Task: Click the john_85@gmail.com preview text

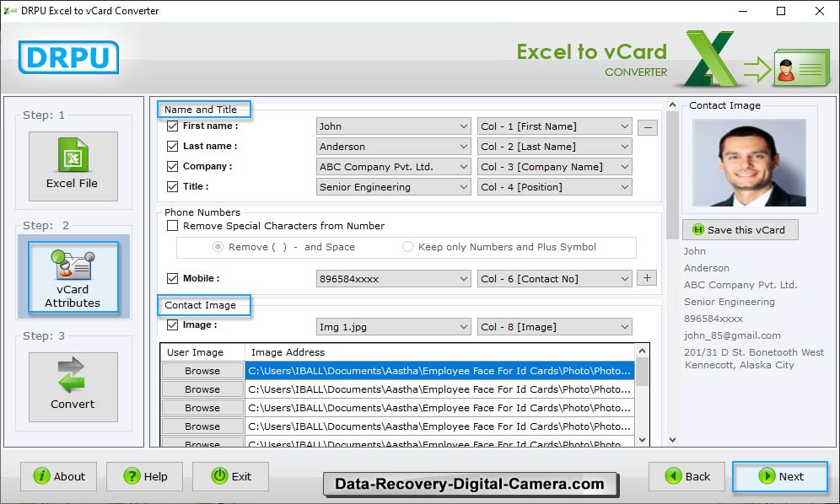Action: pyautogui.click(x=732, y=335)
